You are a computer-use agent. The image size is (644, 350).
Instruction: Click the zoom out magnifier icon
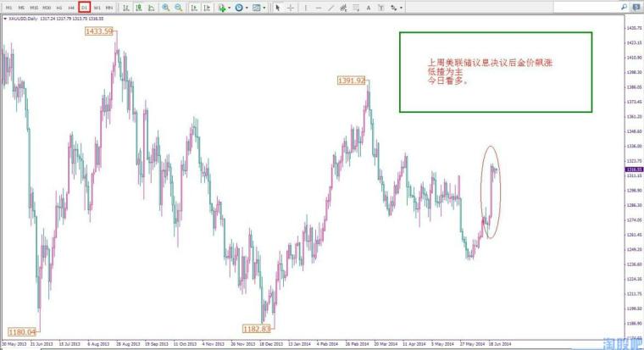(178, 8)
